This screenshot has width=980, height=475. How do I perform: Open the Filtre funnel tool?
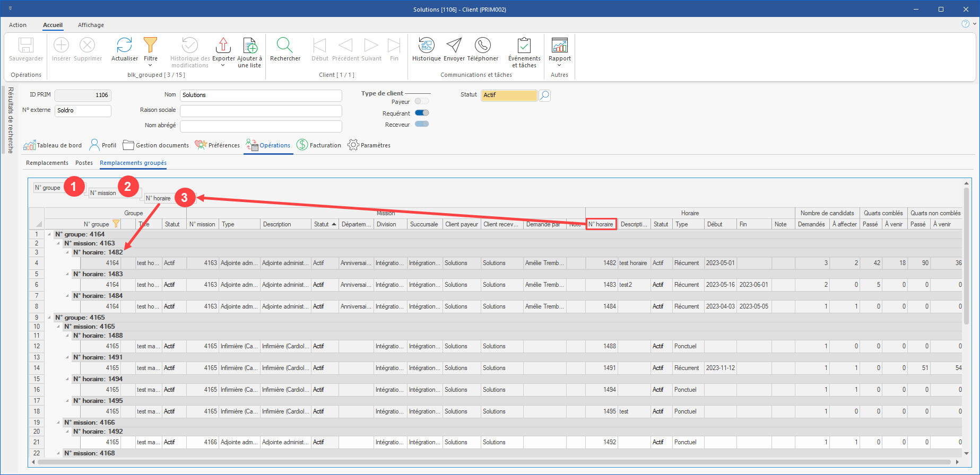click(x=151, y=46)
